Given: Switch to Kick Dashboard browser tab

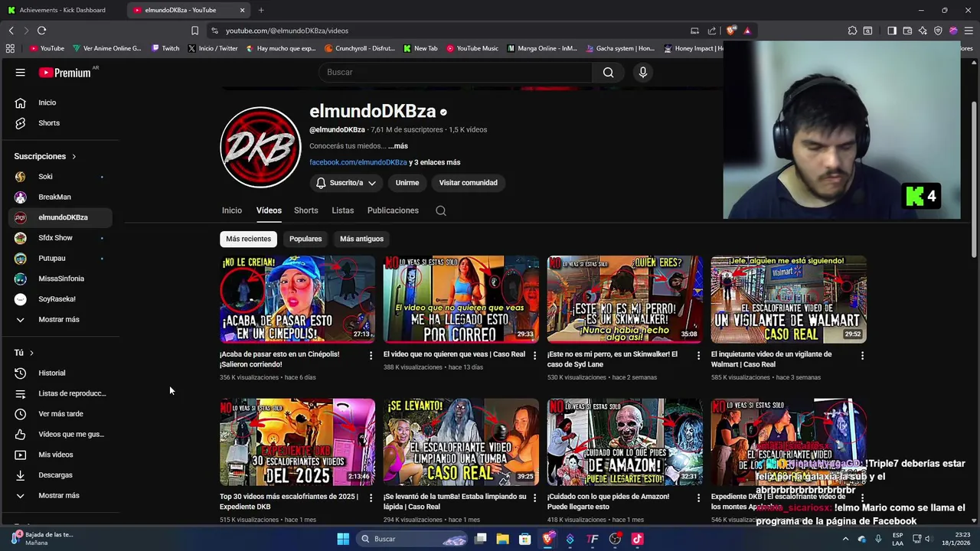Looking at the screenshot, I should click(63, 10).
